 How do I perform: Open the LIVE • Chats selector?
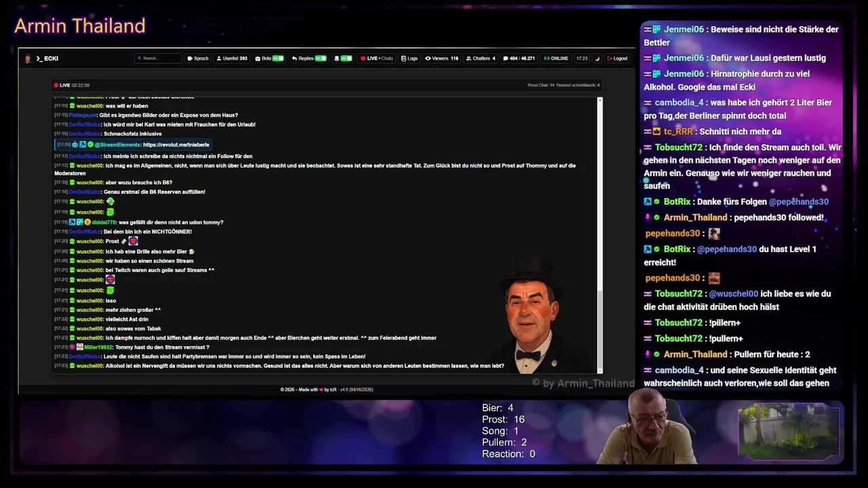click(377, 58)
